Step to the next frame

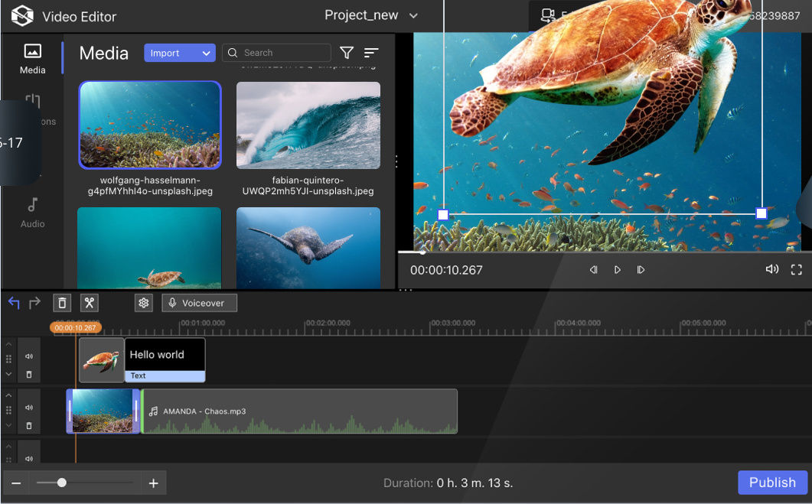pyautogui.click(x=641, y=270)
